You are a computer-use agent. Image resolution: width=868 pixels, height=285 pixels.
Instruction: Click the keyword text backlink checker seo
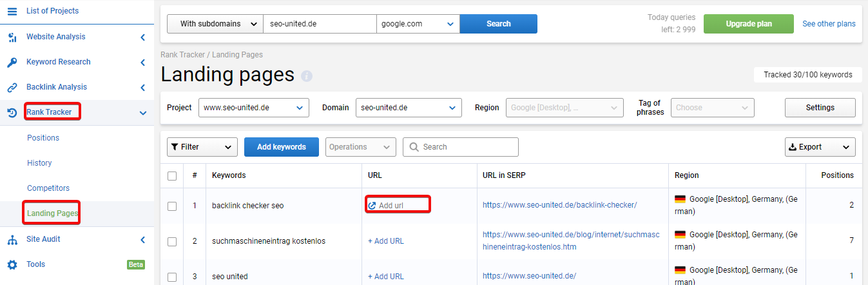point(247,206)
